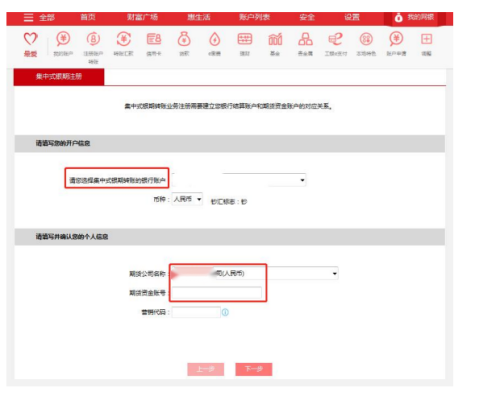Select the 集中式银期注册 tab

point(59,77)
